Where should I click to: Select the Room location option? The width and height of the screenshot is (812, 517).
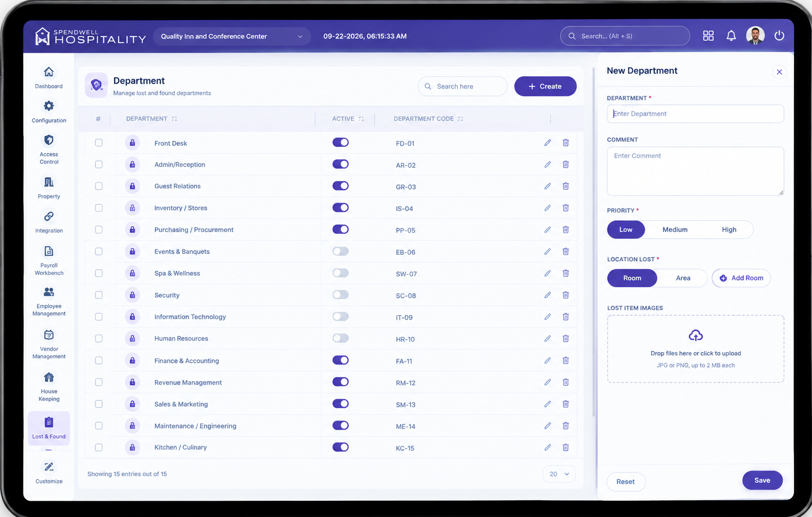tap(632, 278)
